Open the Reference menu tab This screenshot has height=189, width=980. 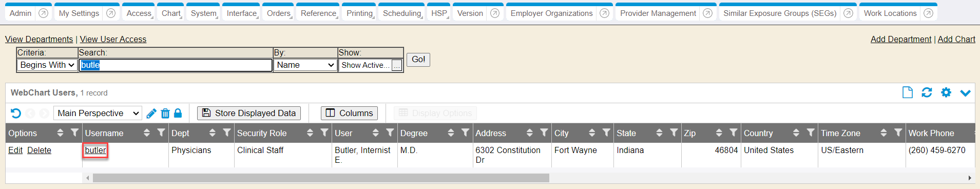pyautogui.click(x=319, y=13)
